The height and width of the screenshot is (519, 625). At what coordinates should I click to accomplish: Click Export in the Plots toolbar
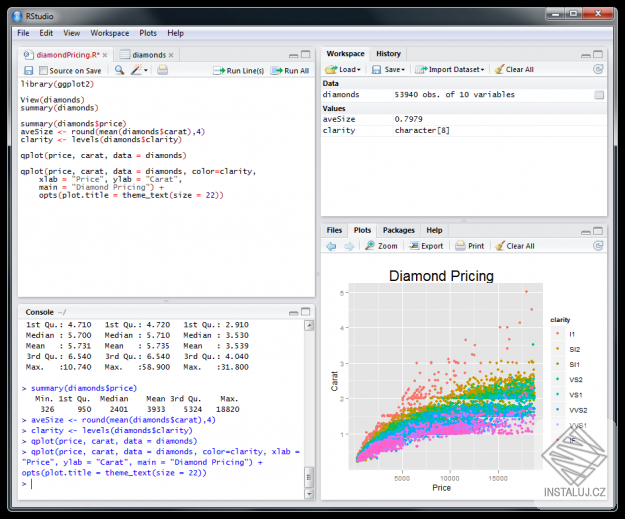click(x=426, y=245)
